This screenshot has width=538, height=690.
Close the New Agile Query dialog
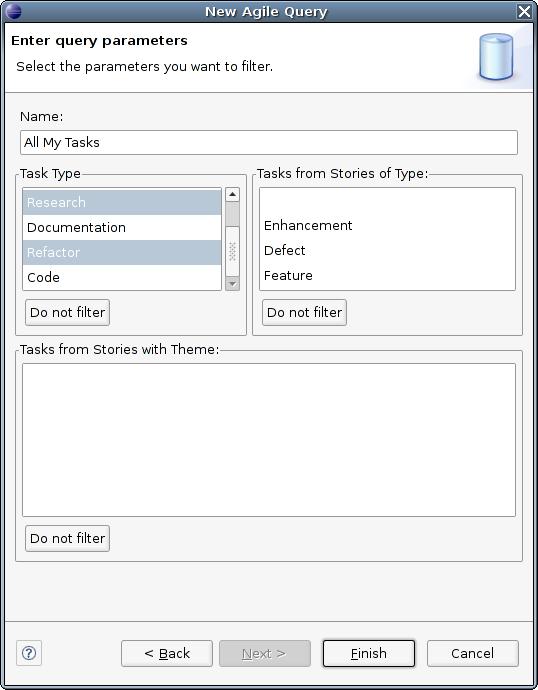click(524, 11)
